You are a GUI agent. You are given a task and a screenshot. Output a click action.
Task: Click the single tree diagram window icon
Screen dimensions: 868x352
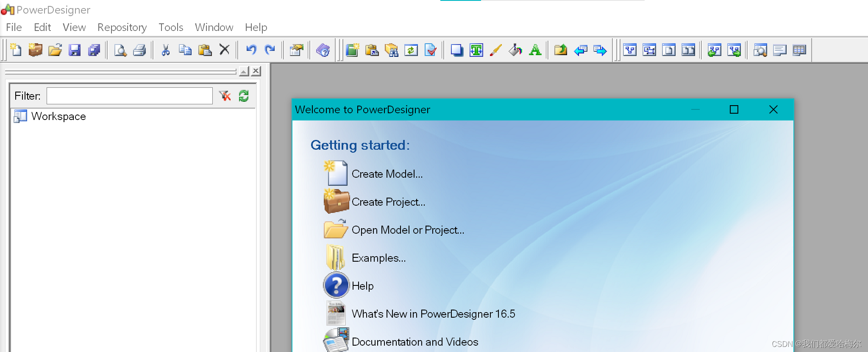(x=630, y=50)
